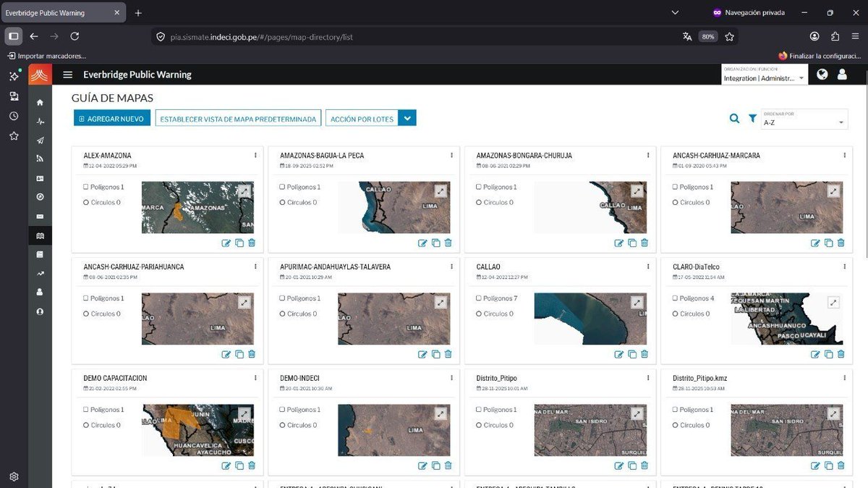Delete the AMAZONAS-BONGARA-CHURUJA map
This screenshot has width=868, height=488.
click(644, 243)
